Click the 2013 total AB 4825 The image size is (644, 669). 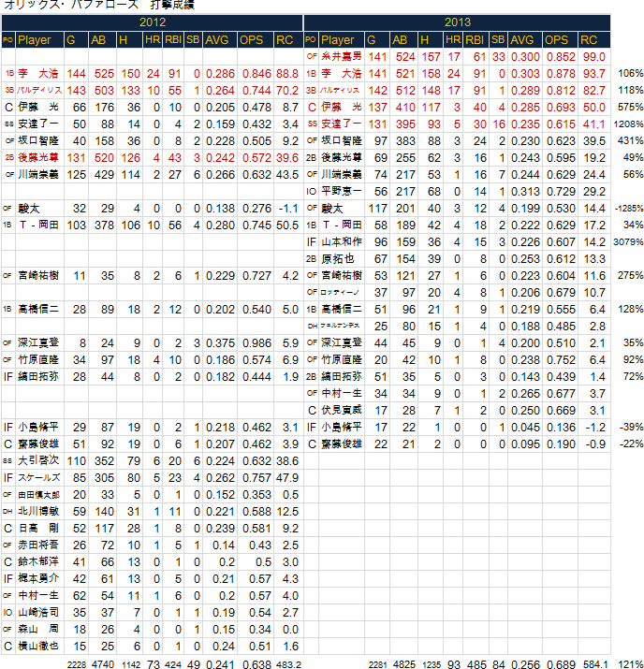coord(403,664)
